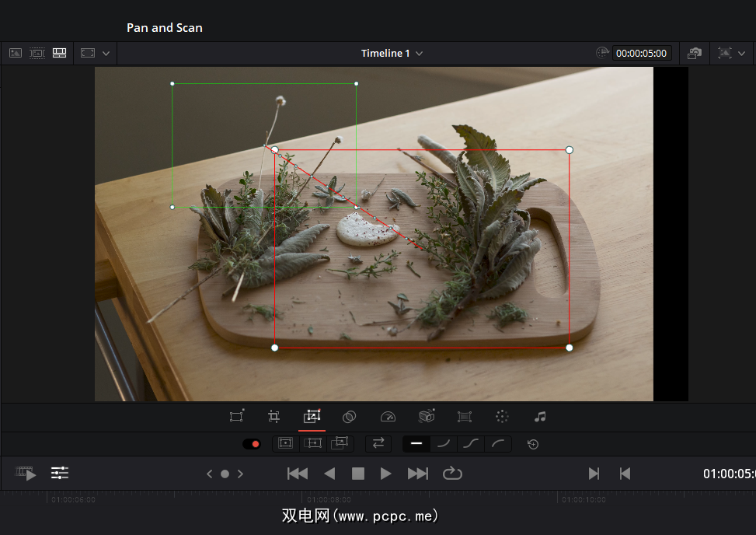Open the Composite tool
This screenshot has height=535, width=756.
click(350, 417)
